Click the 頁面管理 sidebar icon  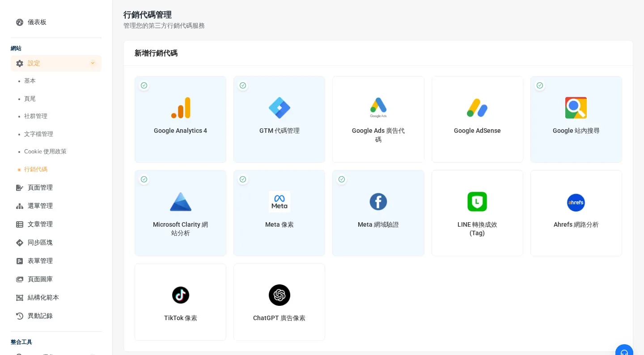click(x=20, y=188)
